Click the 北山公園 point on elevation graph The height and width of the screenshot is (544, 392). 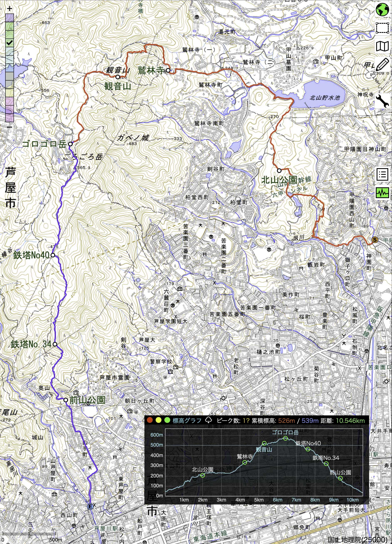tap(203, 475)
